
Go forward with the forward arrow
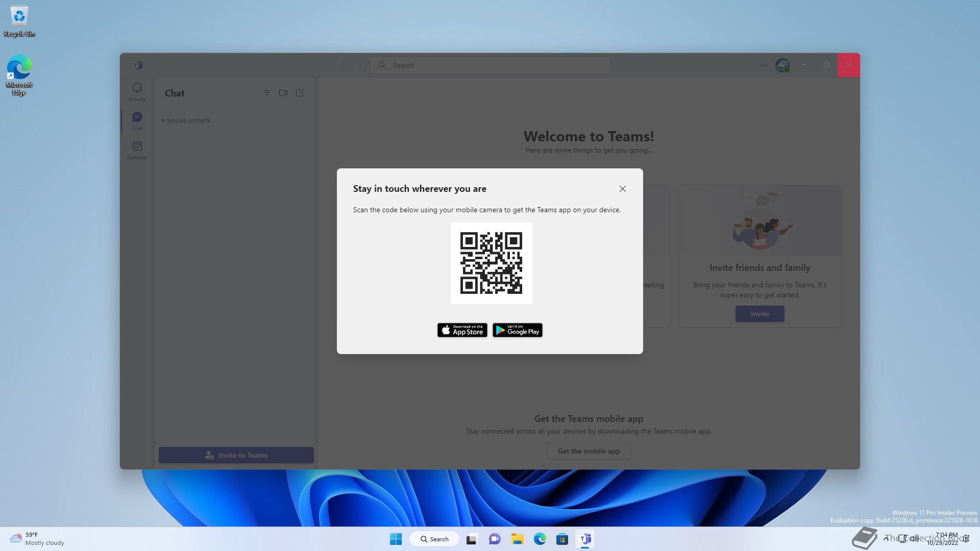(x=359, y=65)
